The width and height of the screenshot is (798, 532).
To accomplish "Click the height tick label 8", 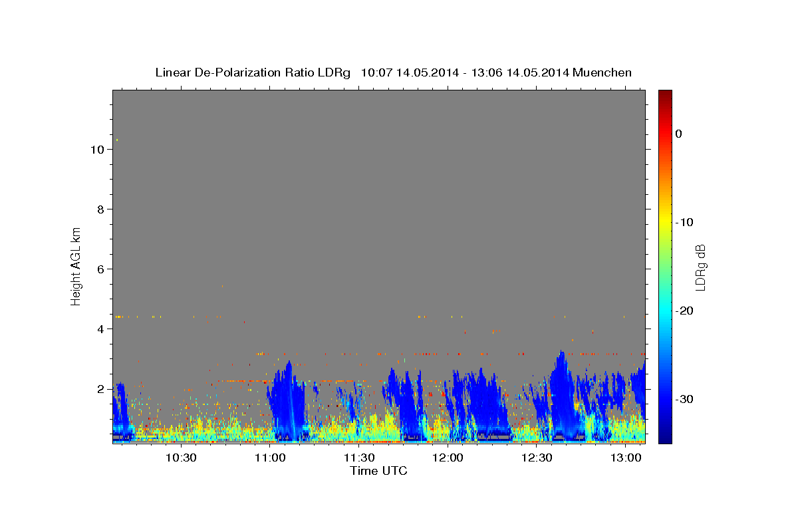I will click(101, 209).
